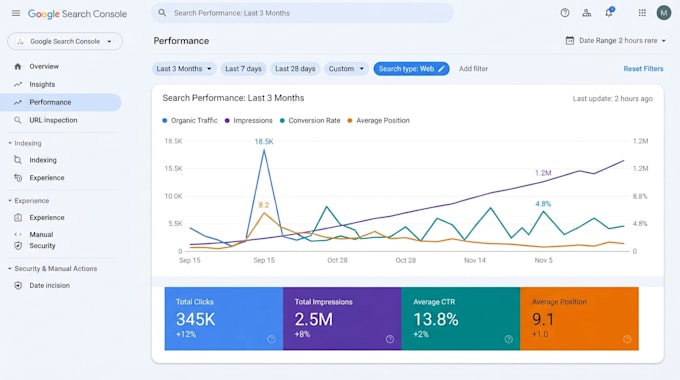Screen dimensions: 680x380
Task: Collapse the Experience section header
Action: pyautogui.click(x=28, y=201)
